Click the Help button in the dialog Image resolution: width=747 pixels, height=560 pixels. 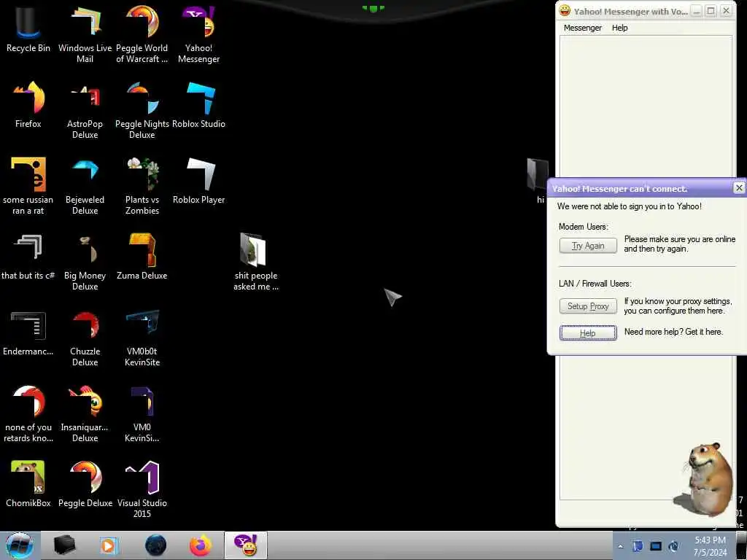(x=588, y=332)
